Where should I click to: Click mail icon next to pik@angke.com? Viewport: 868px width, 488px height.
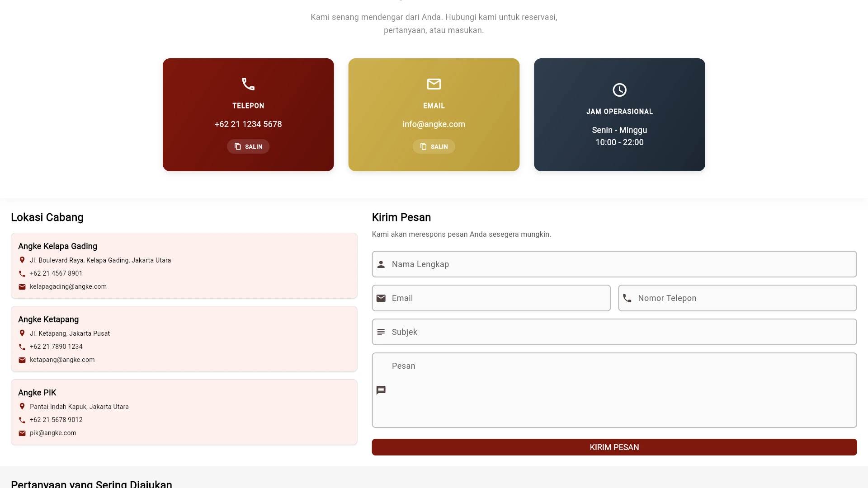22,433
